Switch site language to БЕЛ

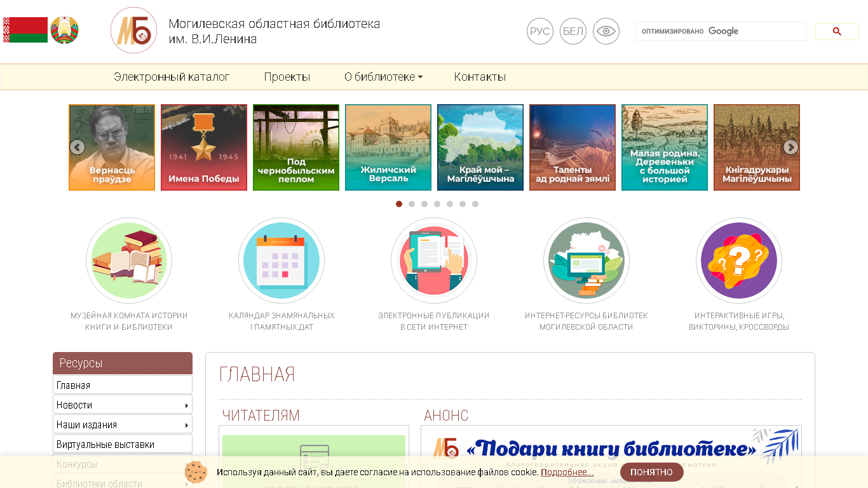tap(573, 31)
